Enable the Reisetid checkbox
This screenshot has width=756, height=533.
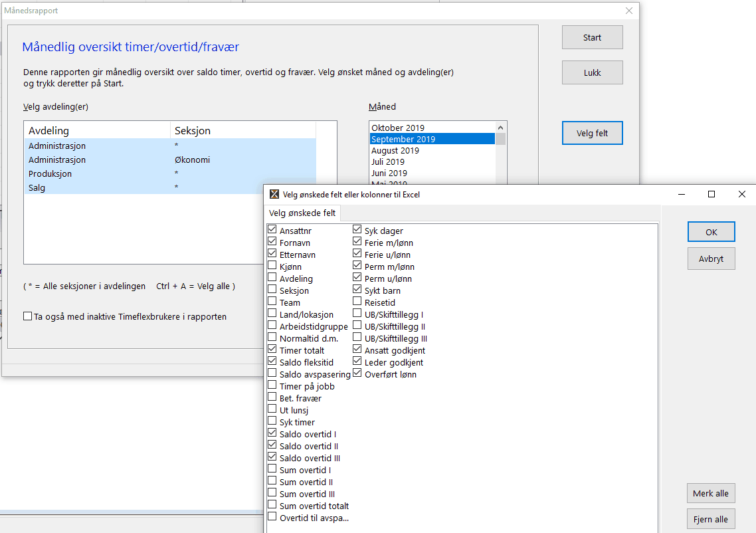[x=357, y=302]
